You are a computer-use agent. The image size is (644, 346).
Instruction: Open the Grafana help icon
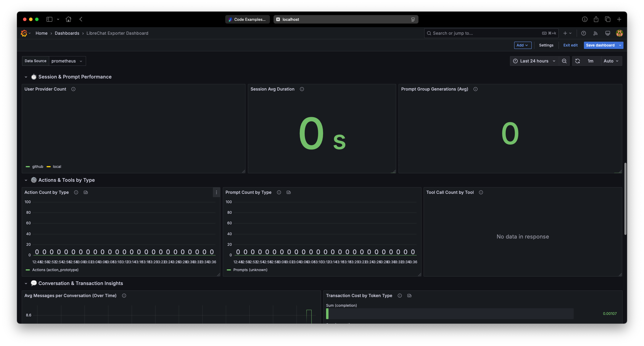(583, 33)
